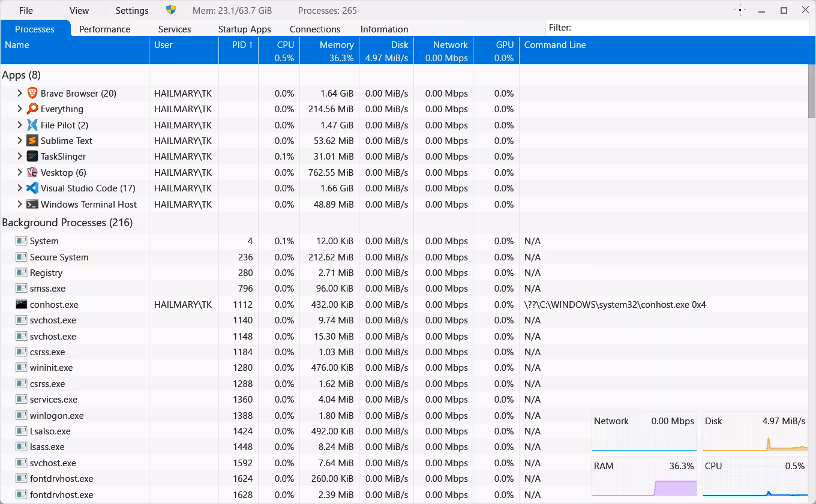Select the Apps (8) group header

[22, 75]
